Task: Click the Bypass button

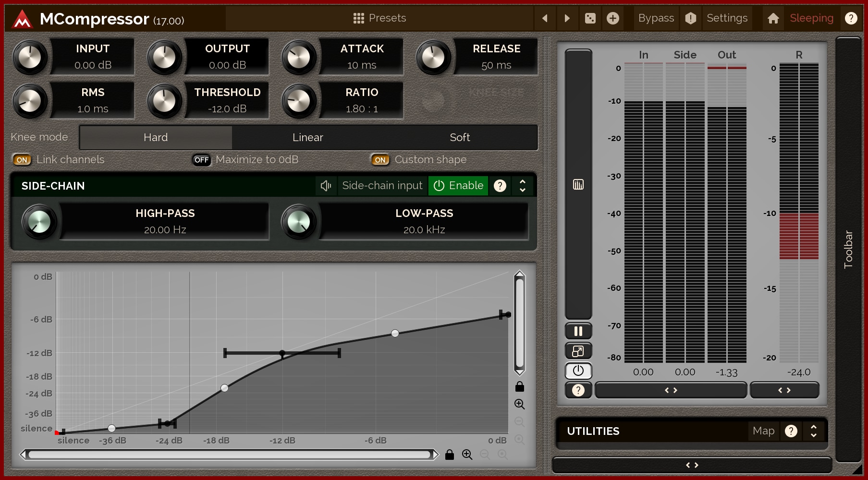Action: (x=656, y=18)
